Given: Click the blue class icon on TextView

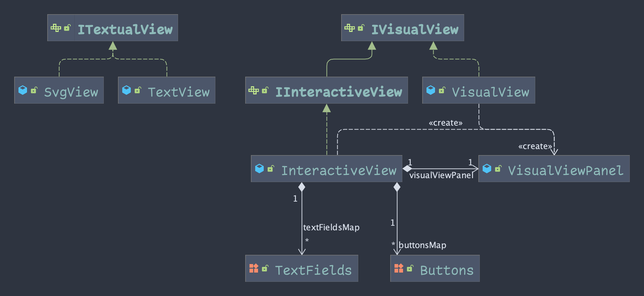Looking at the screenshot, I should (127, 90).
